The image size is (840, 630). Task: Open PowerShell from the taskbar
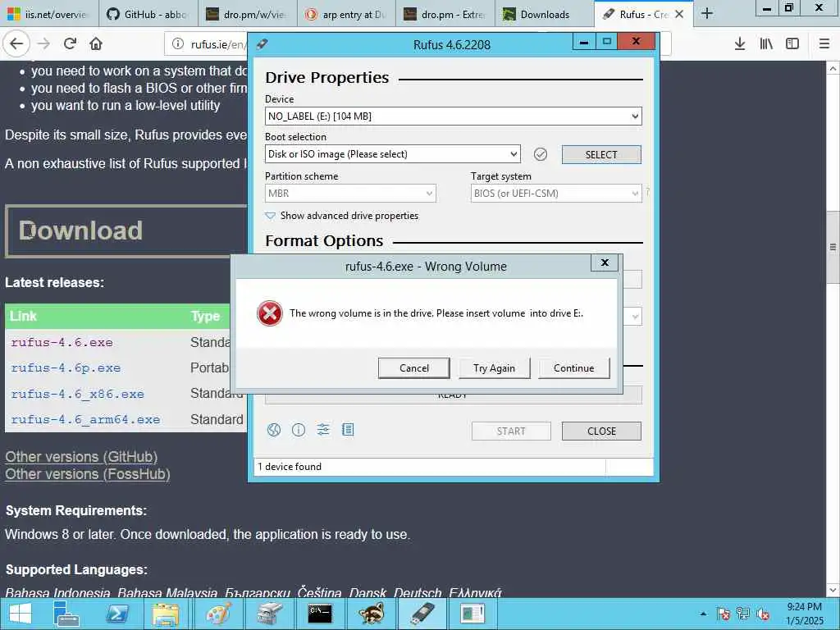point(117,614)
